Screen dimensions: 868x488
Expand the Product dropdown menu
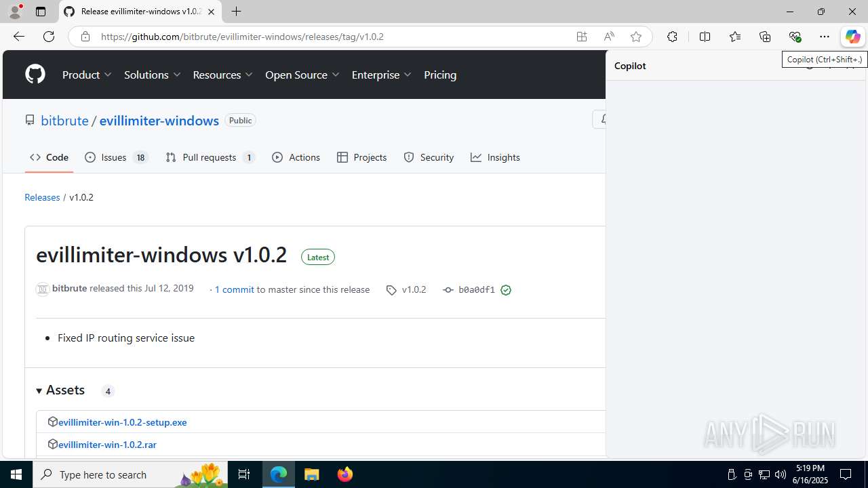click(x=87, y=75)
